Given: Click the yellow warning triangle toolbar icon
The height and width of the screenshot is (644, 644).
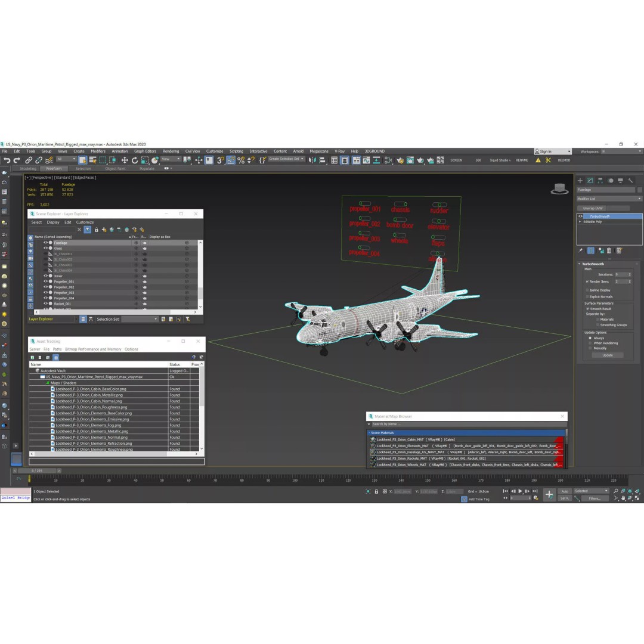Looking at the screenshot, I should [x=538, y=160].
